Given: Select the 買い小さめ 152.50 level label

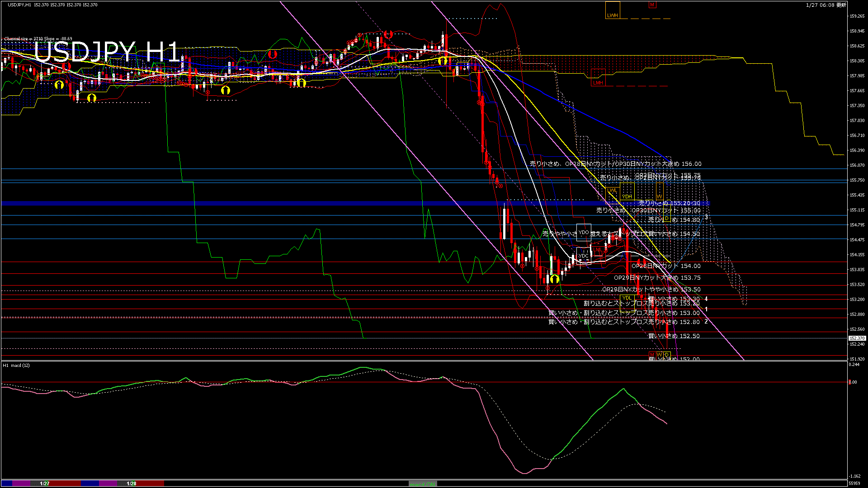Looking at the screenshot, I should click(674, 336).
